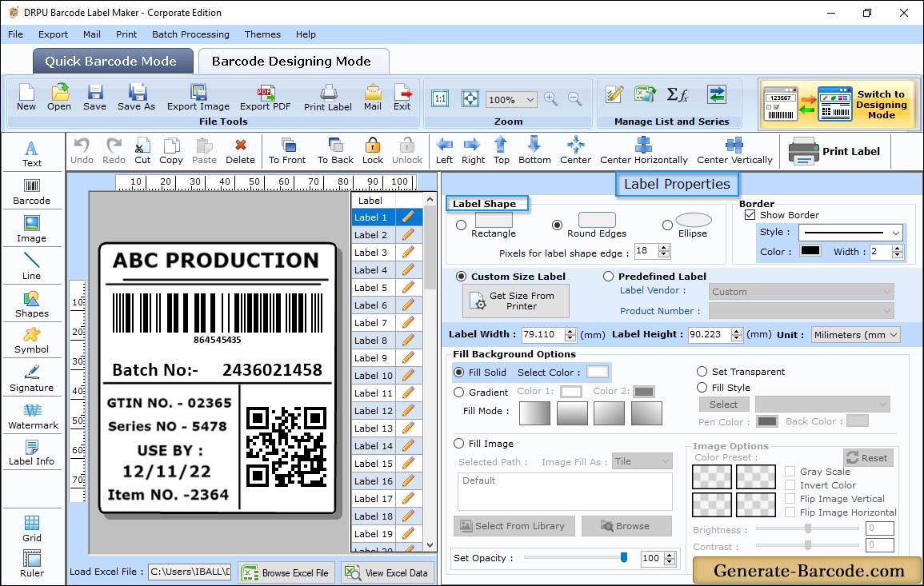Click Browse Excel File button

286,572
